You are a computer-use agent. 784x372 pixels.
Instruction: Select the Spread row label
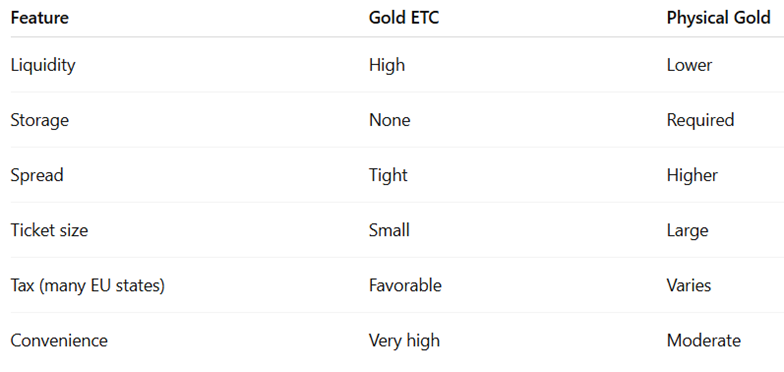37,176
